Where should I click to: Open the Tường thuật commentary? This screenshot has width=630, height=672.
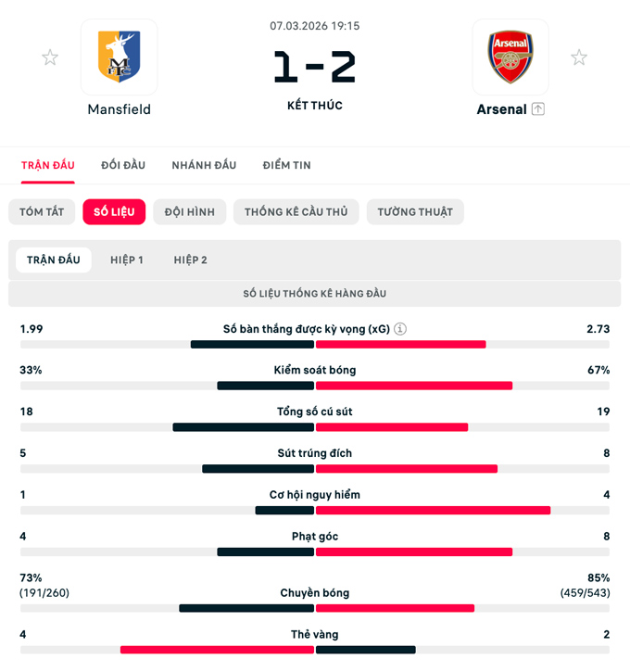(415, 212)
